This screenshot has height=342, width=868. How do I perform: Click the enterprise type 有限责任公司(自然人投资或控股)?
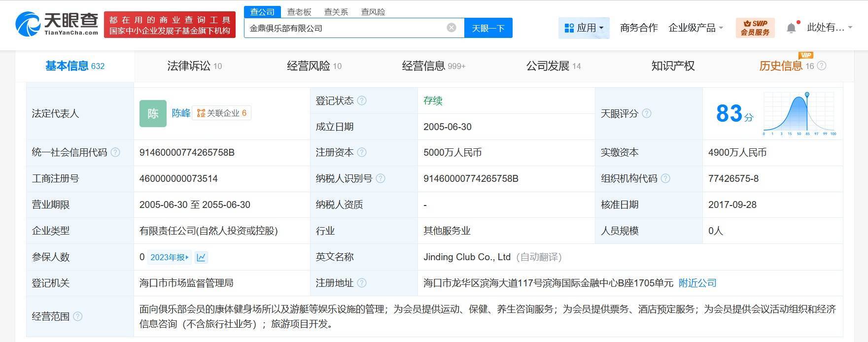tap(208, 231)
